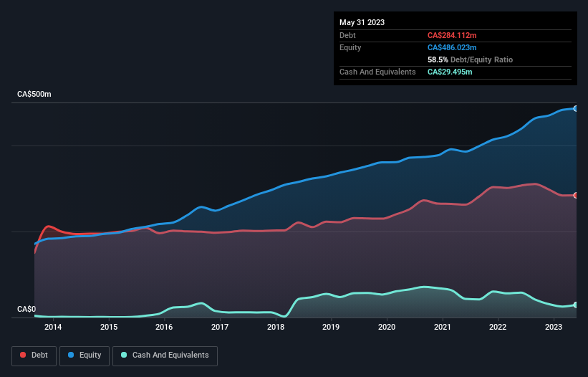Click the 58.5% Debt/Equity Ratio text
The image size is (588, 377).
pyautogui.click(x=470, y=59)
